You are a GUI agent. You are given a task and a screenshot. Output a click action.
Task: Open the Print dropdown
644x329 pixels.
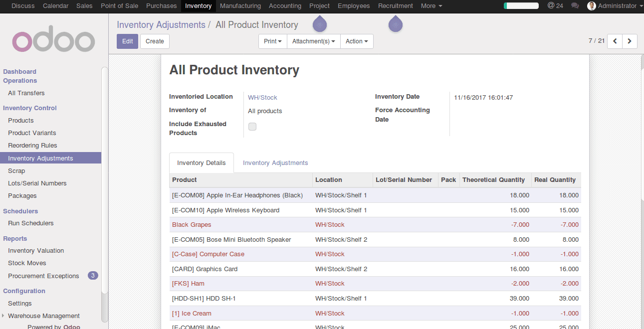(273, 41)
